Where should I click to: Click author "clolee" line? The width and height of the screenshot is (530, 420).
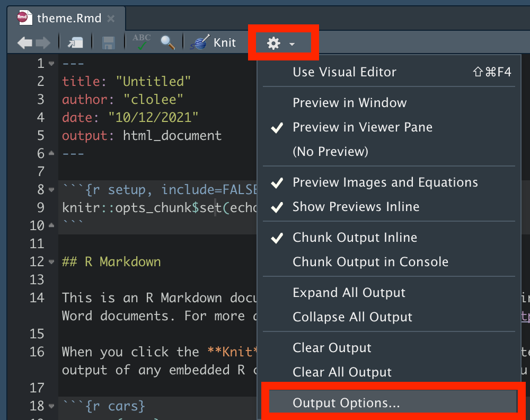tap(123, 100)
